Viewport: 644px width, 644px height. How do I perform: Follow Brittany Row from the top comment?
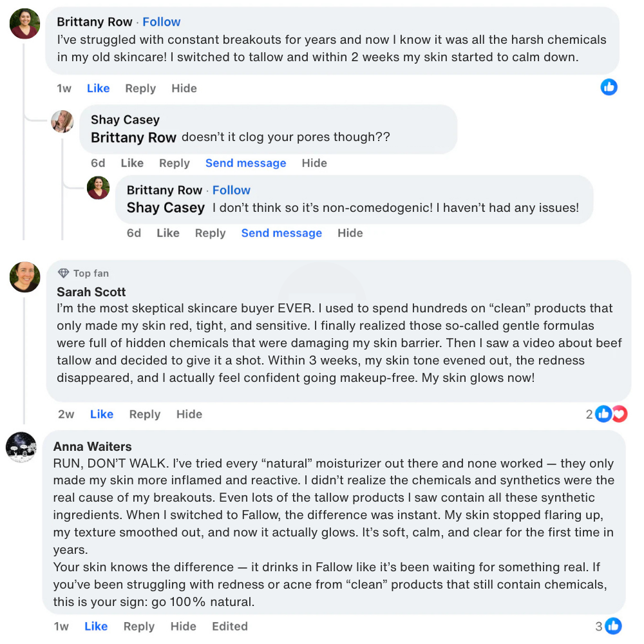click(x=162, y=22)
